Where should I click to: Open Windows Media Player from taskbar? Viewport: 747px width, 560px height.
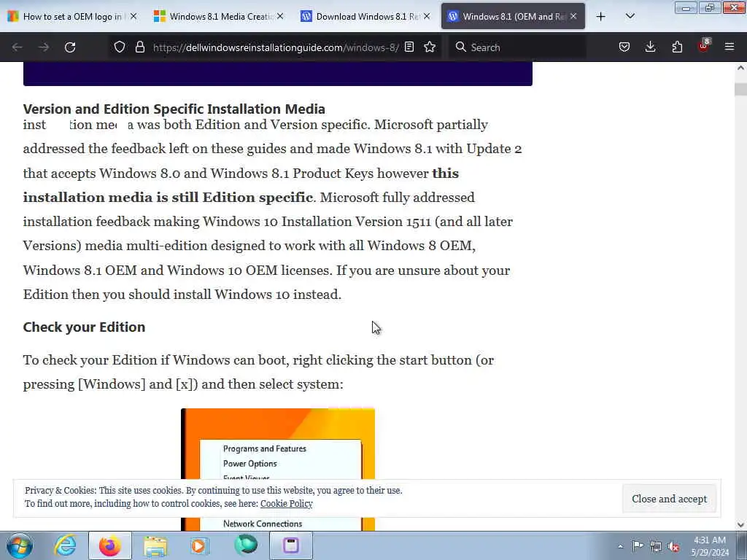point(200,545)
